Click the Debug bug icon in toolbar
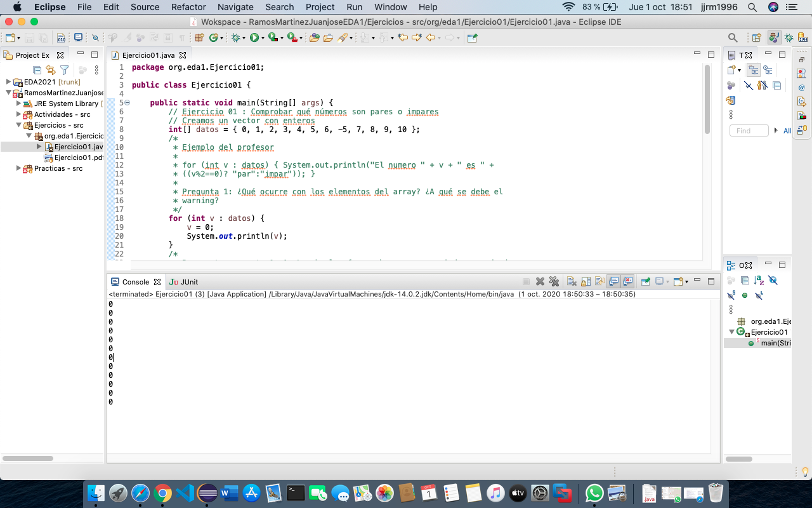The width and height of the screenshot is (812, 508). coord(236,37)
